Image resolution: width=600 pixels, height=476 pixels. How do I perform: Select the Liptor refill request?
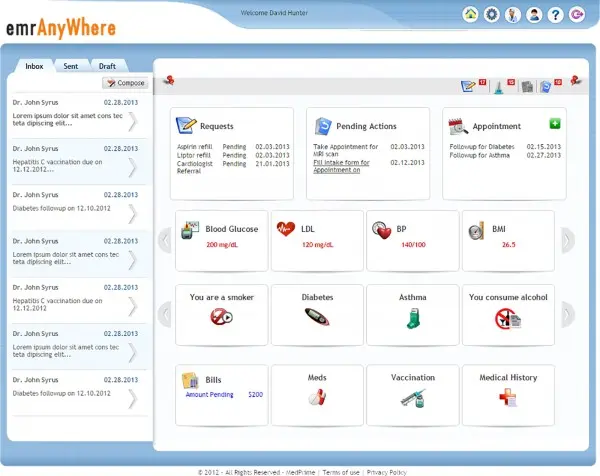(x=233, y=155)
